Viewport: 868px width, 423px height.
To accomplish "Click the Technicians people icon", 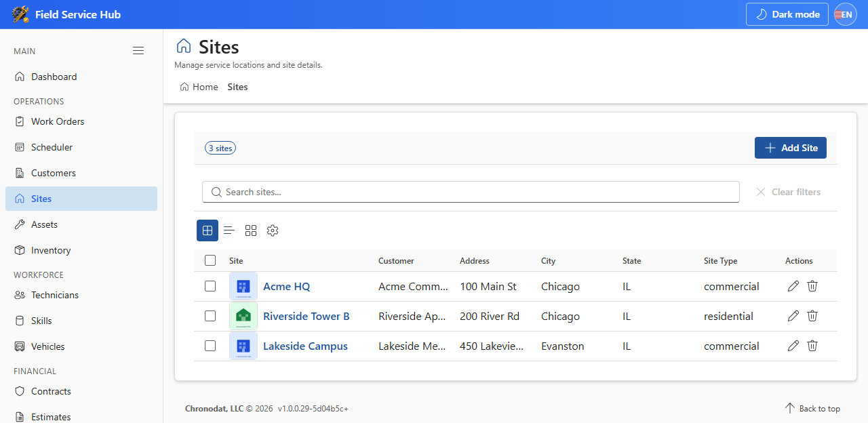I will point(20,295).
